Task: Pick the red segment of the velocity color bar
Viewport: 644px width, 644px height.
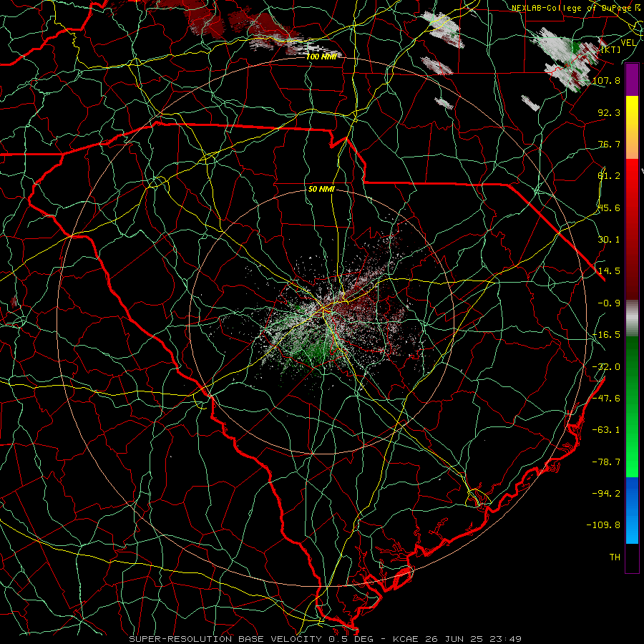Action: coord(632,229)
